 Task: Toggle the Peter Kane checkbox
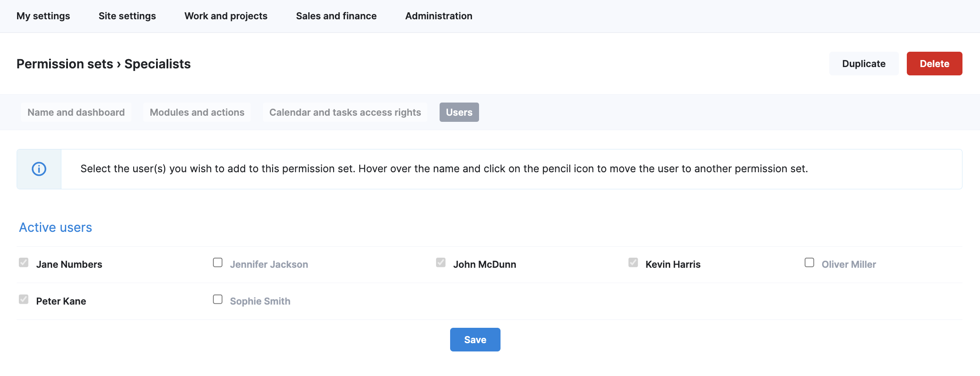pos(24,299)
